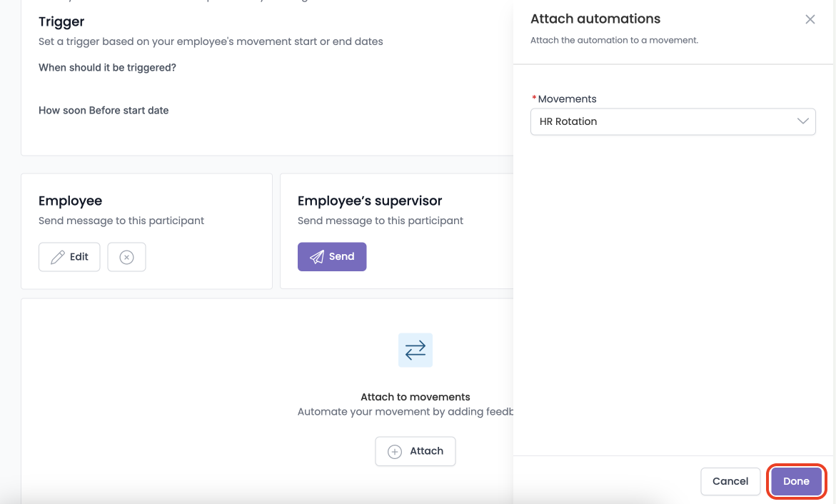This screenshot has height=504, width=836.
Task: Click the 'Movements' field label
Action: pos(567,99)
